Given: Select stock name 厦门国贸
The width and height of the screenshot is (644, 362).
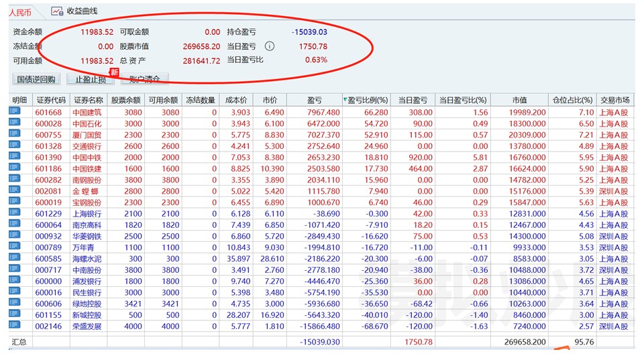Looking at the screenshot, I should (87, 135).
